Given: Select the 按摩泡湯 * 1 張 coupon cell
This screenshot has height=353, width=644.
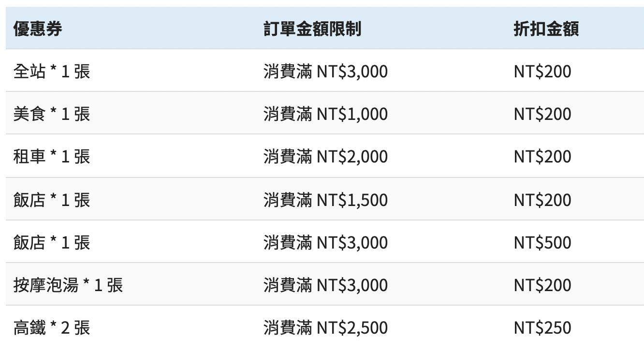Looking at the screenshot, I should click(x=68, y=285).
